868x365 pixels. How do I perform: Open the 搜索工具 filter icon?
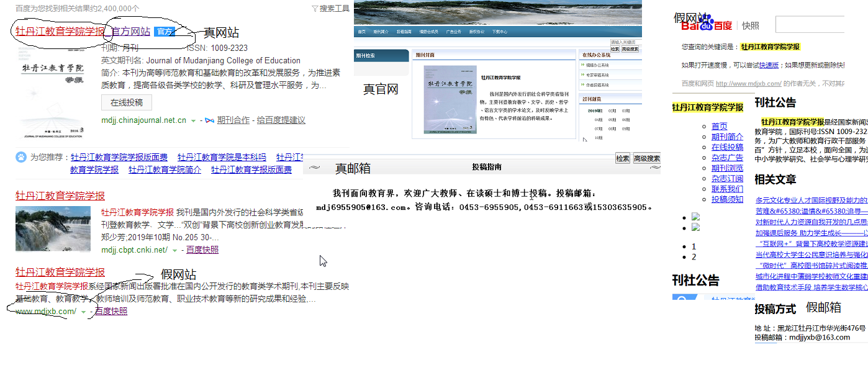coord(315,9)
